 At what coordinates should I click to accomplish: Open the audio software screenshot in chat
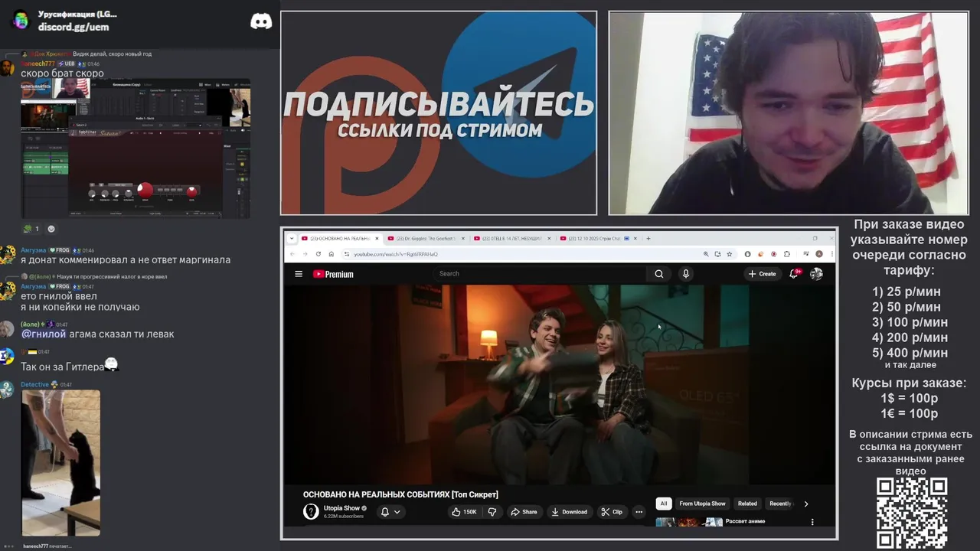point(136,149)
